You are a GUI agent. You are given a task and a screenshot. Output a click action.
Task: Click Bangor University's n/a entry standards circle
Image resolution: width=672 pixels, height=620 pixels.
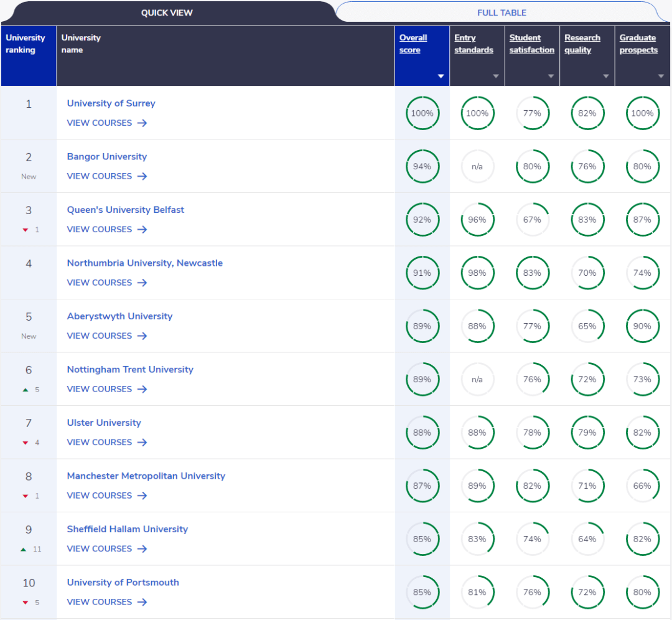tap(477, 167)
